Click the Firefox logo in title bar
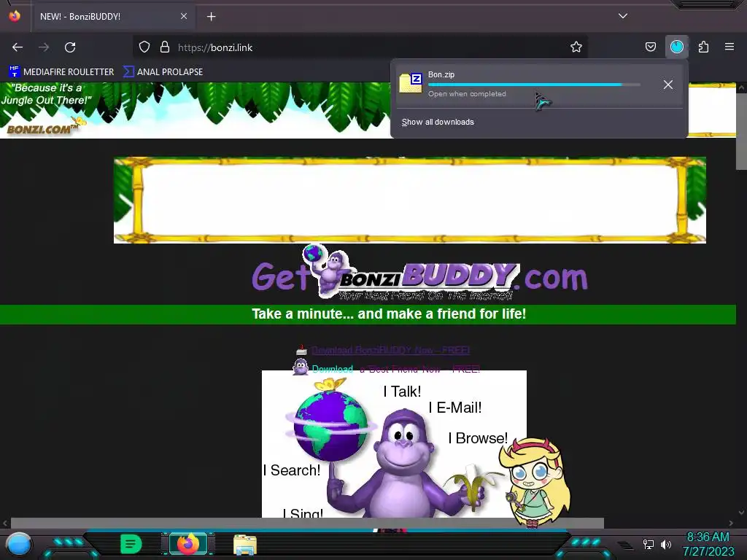Viewport: 747px width, 560px height. click(x=15, y=16)
